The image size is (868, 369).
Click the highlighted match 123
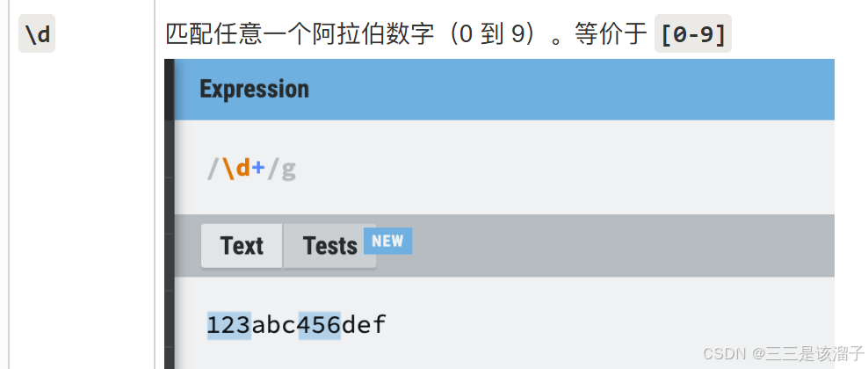click(x=229, y=325)
